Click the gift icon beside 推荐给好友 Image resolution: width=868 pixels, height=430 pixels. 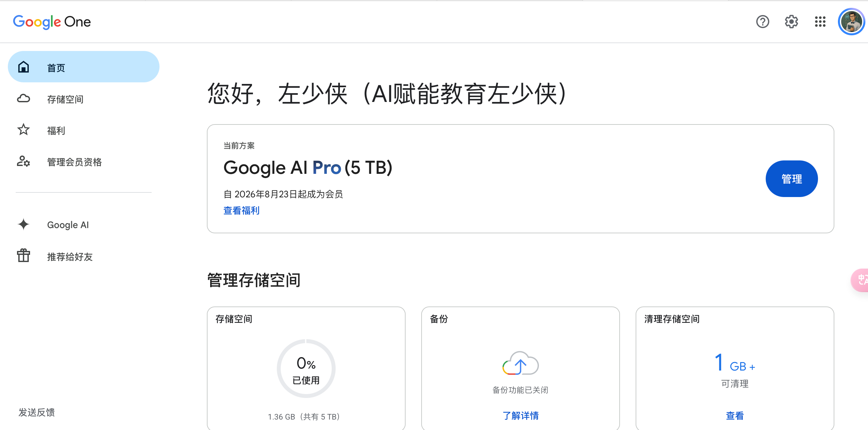coord(23,256)
